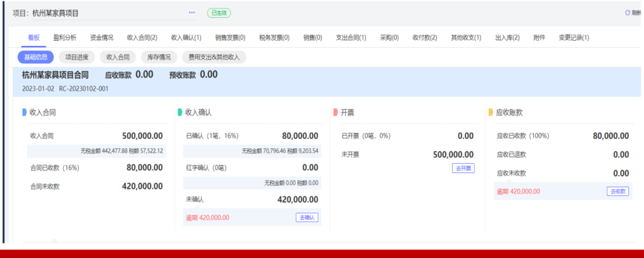644x258 pixels.
Task: Click the 已生效 status badge
Action: click(x=219, y=13)
